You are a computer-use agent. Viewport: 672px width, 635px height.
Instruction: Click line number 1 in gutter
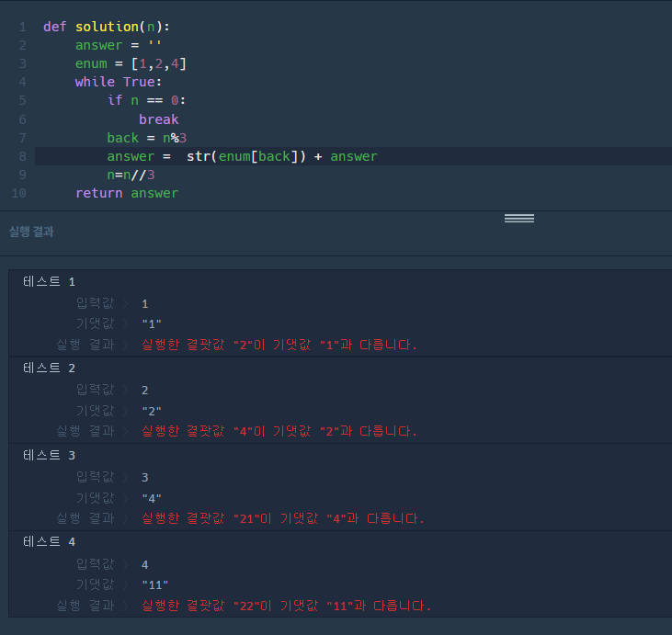pyautogui.click(x=23, y=27)
